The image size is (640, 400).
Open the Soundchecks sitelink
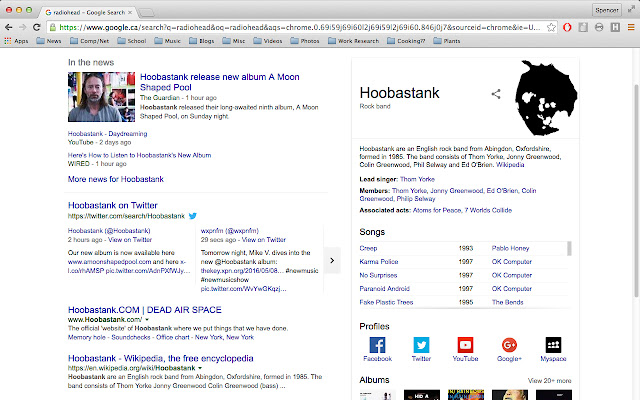click(x=131, y=338)
